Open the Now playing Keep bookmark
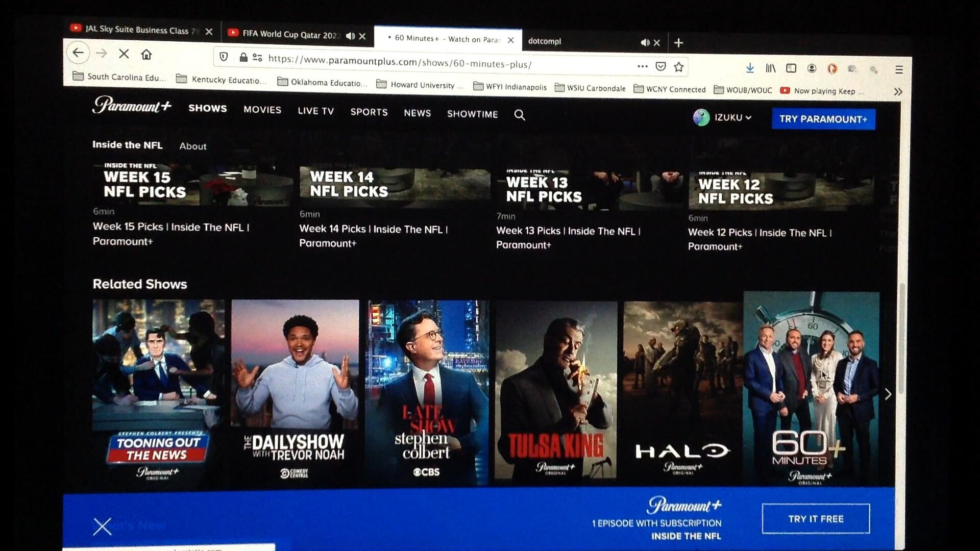Image resolution: width=980 pixels, height=551 pixels. click(822, 91)
